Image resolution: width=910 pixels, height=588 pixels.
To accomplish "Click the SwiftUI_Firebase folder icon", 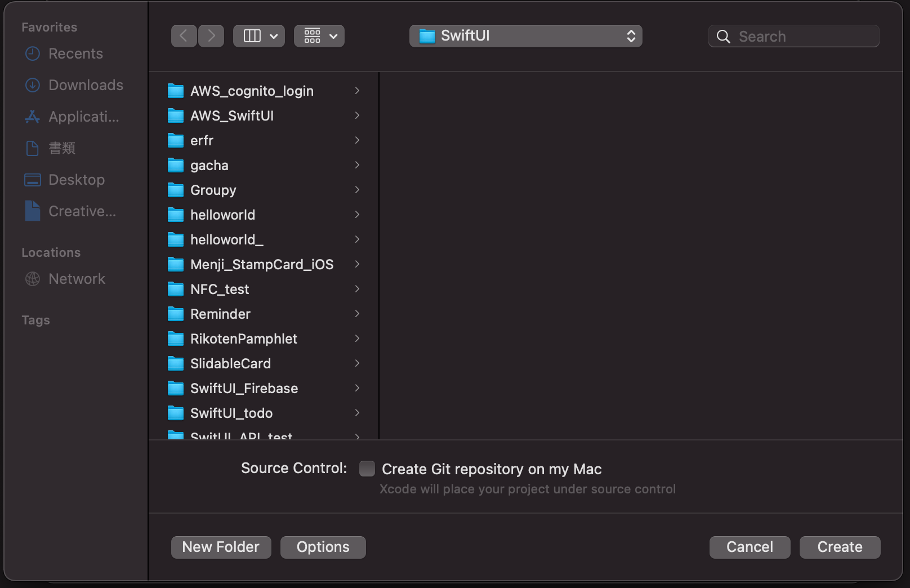I will point(176,388).
